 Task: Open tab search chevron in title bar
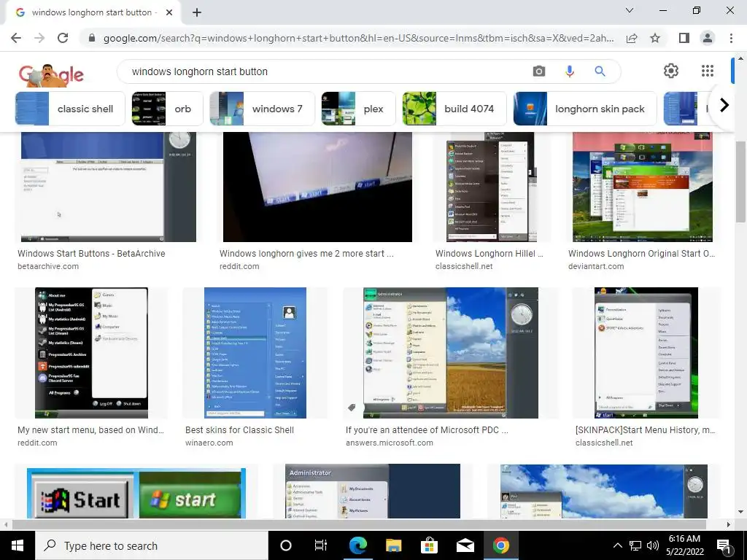click(x=630, y=10)
